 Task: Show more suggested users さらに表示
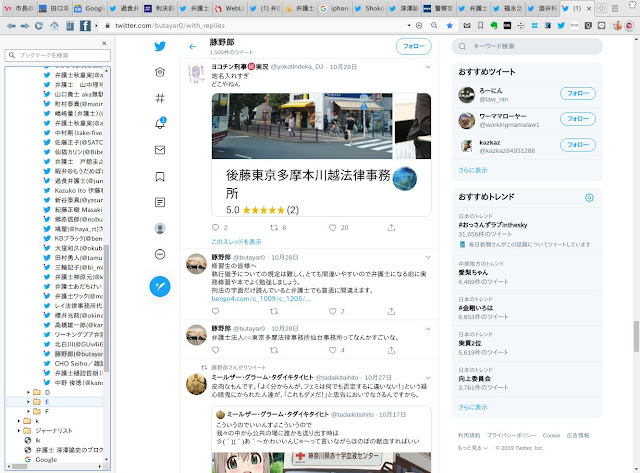click(x=473, y=170)
